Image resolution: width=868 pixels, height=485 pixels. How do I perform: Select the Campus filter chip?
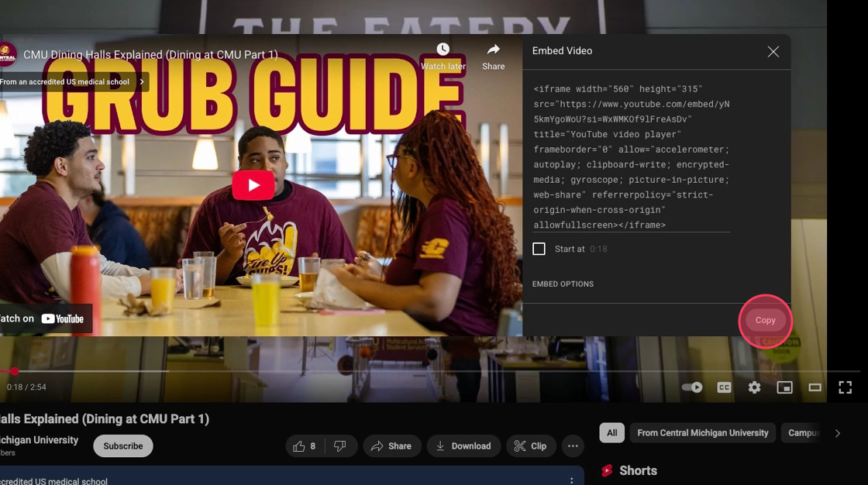click(803, 433)
